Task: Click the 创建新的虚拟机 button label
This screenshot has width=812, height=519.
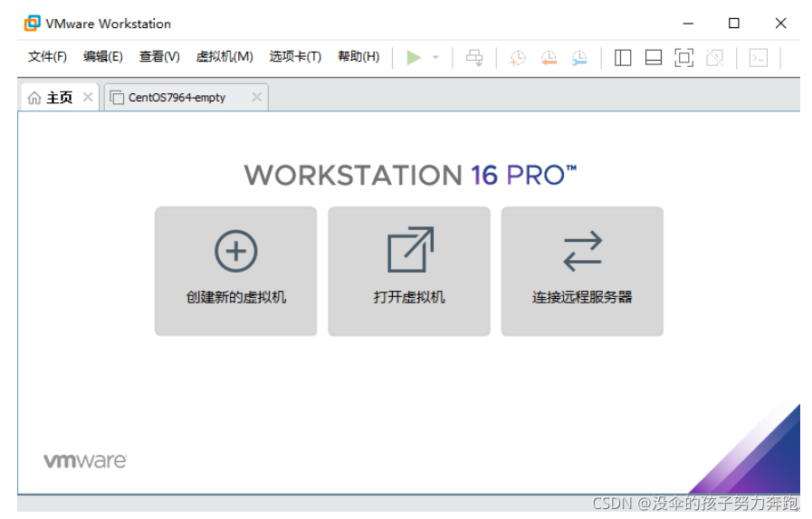Action: [236, 297]
